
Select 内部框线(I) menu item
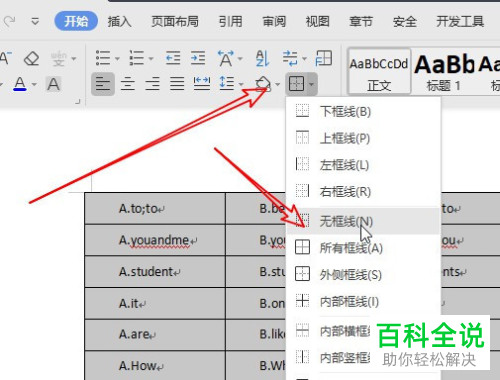pyautogui.click(x=363, y=302)
